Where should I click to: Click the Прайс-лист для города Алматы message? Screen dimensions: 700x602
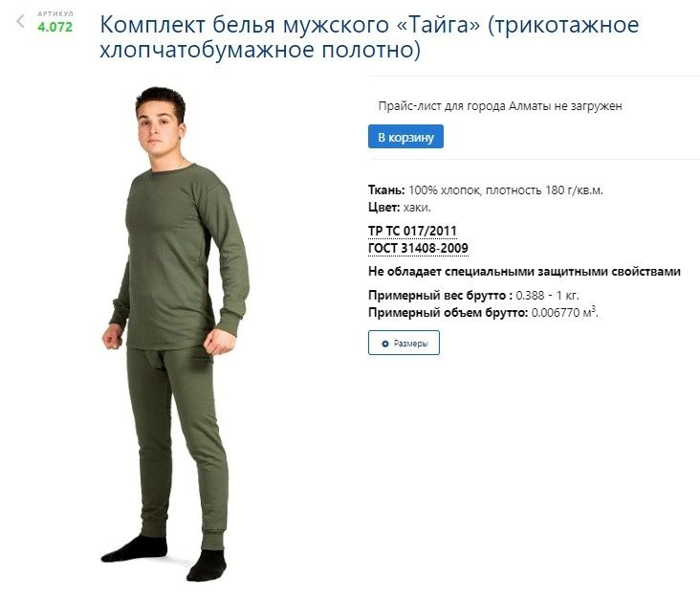point(500,106)
